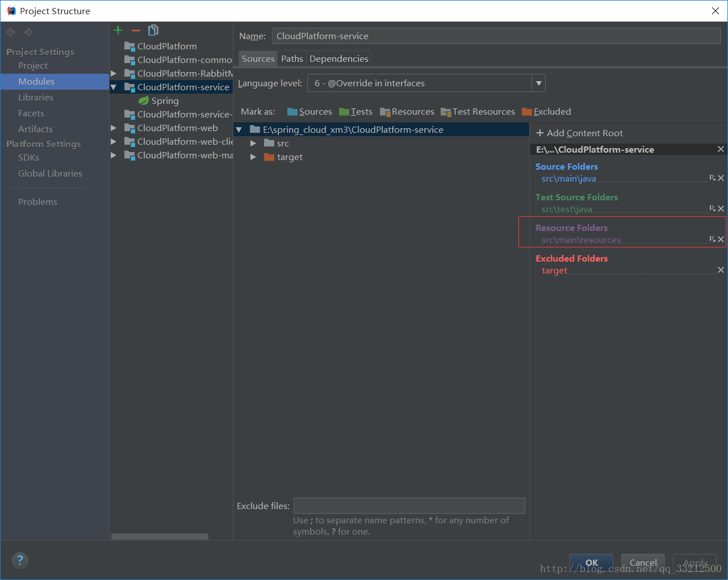
Task: Click the Cancel button
Action: click(643, 563)
